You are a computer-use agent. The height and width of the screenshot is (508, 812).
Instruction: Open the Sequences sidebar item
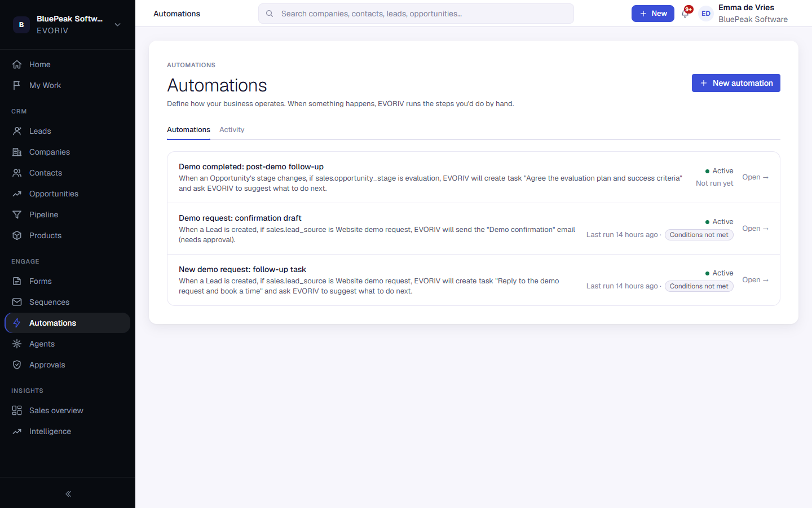click(x=68, y=302)
